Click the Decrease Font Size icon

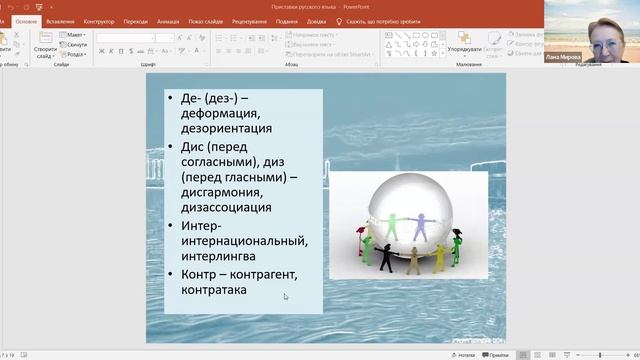[x=189, y=38]
